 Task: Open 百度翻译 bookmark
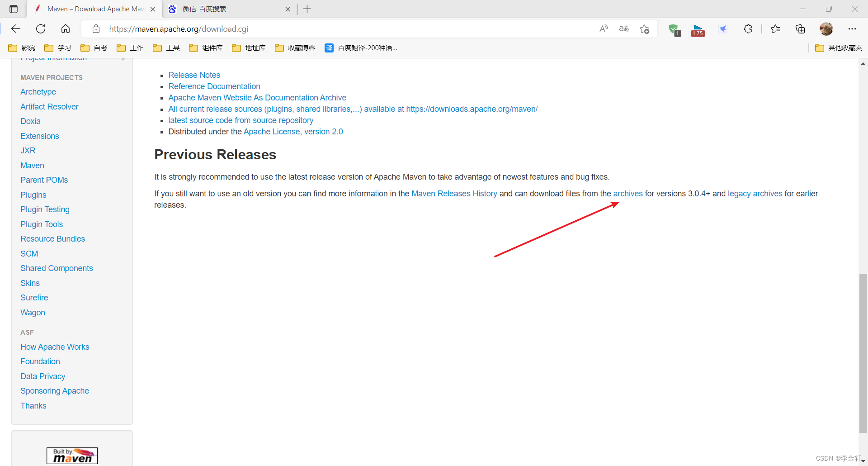tap(361, 48)
